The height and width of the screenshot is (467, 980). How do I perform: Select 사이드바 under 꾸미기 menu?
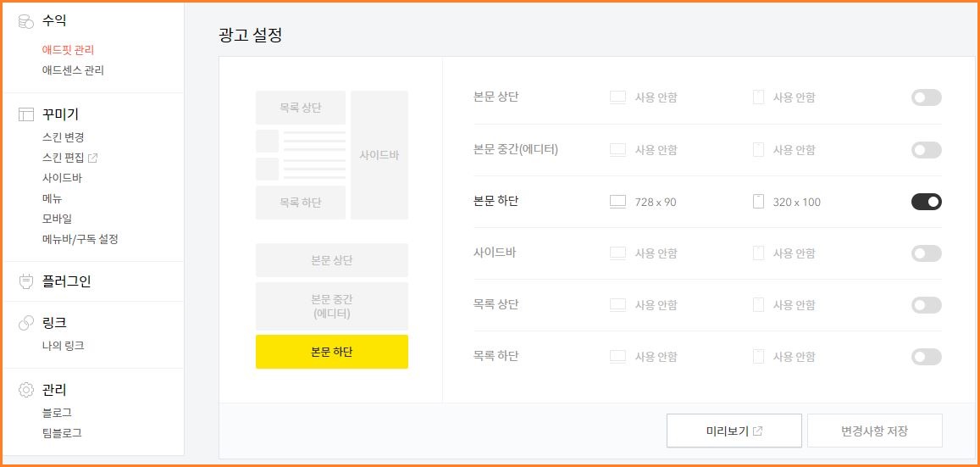(62, 178)
